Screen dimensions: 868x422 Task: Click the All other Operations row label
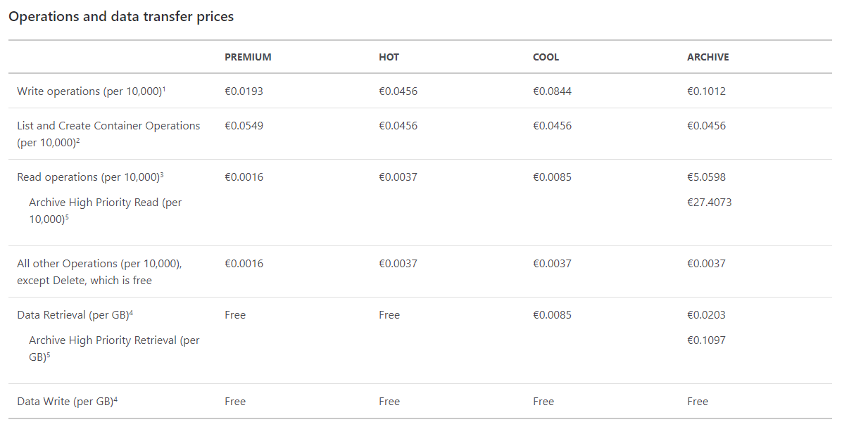click(x=99, y=271)
